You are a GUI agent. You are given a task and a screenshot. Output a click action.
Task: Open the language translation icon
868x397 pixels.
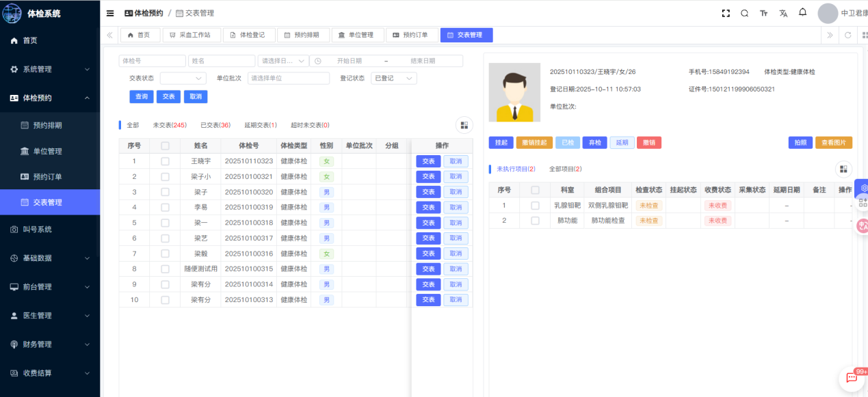[783, 13]
